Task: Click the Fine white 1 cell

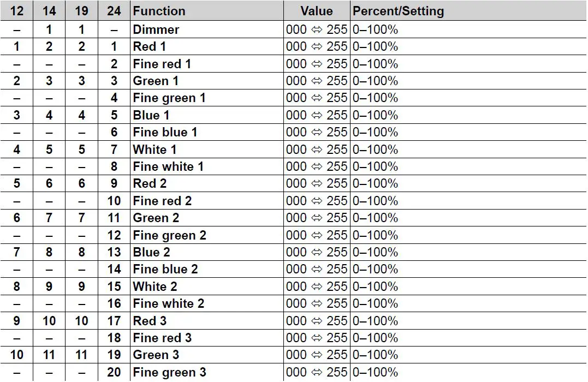Action: [168, 166]
